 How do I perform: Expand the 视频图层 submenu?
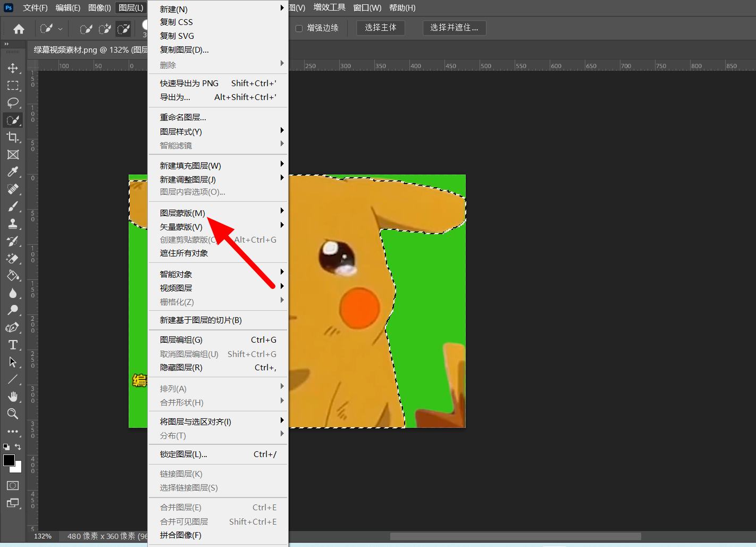tap(218, 288)
